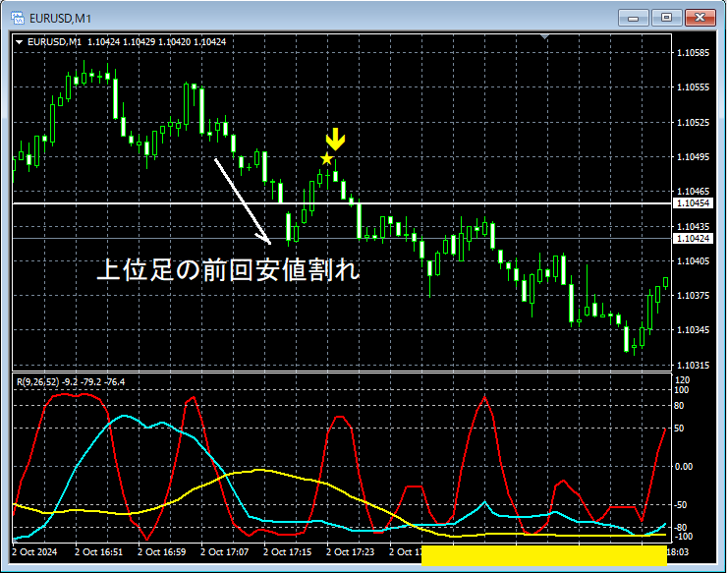Click the 1.10405 price scale value
The image size is (728, 573).
[x=694, y=261]
